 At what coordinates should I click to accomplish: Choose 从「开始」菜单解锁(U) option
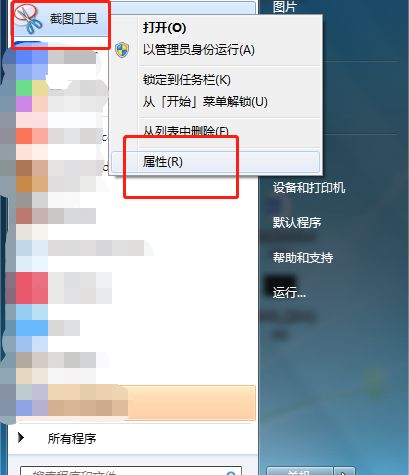[x=205, y=102]
